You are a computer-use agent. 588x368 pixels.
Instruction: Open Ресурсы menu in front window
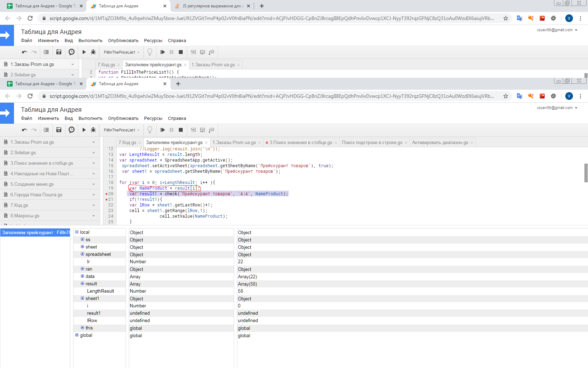click(153, 118)
